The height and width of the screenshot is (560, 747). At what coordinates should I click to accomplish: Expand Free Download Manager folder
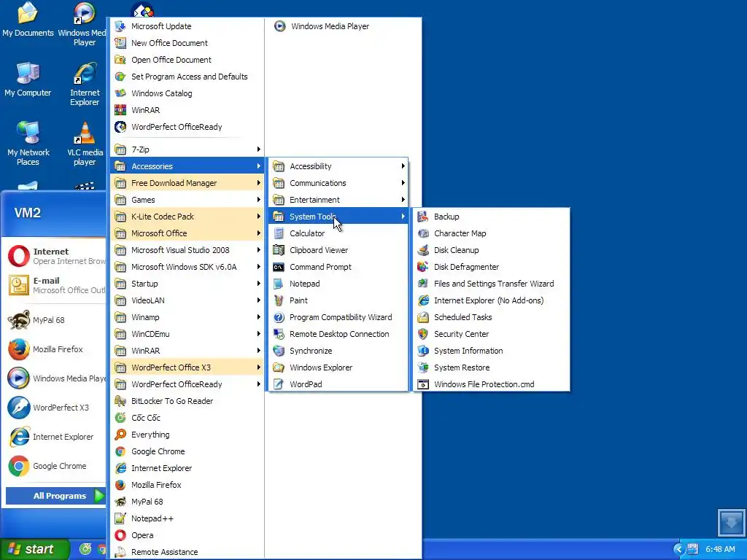coord(187,183)
